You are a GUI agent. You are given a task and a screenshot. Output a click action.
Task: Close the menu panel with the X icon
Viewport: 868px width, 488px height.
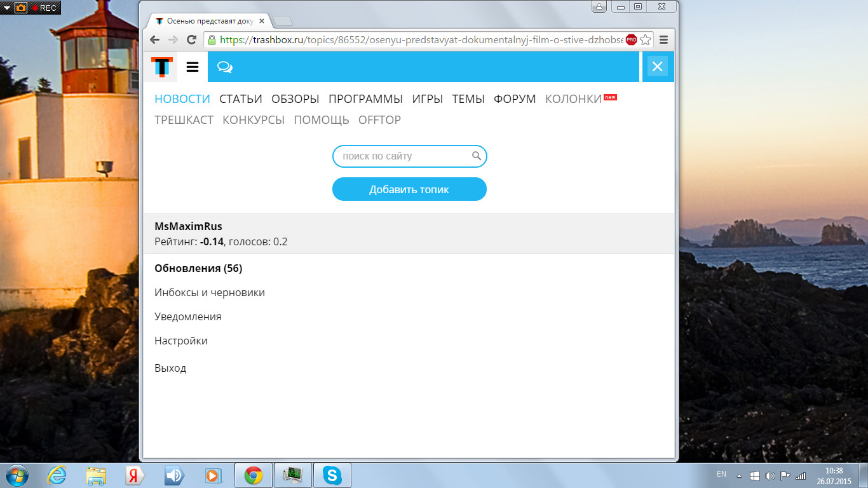[658, 67]
